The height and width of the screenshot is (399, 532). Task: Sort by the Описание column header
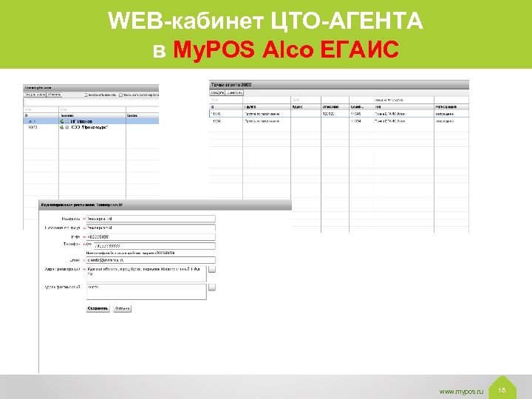tap(335, 107)
